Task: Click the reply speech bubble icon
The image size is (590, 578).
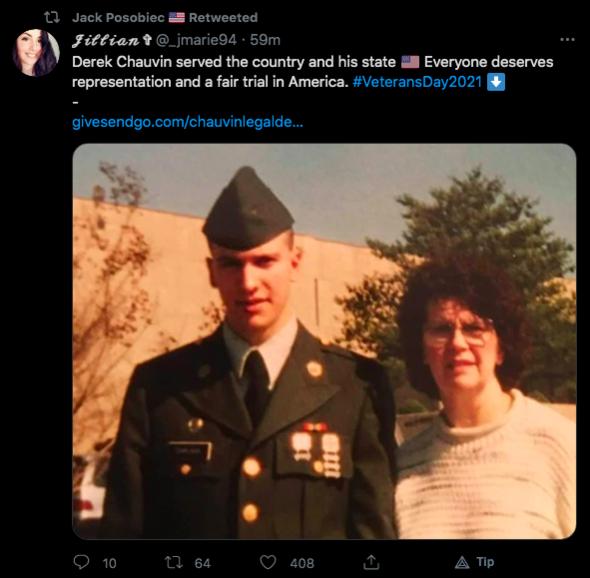Action: coord(81,562)
